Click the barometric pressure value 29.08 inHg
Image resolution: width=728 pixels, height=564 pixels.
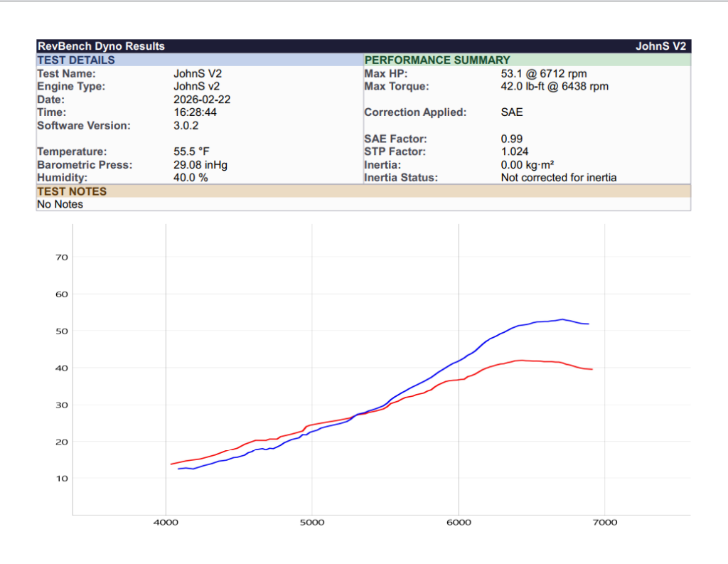[200, 164]
